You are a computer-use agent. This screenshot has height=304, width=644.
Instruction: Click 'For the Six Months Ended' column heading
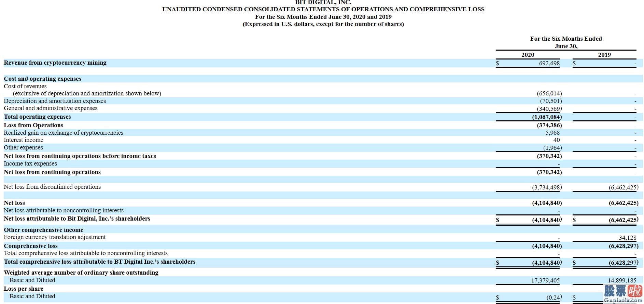[x=566, y=39]
